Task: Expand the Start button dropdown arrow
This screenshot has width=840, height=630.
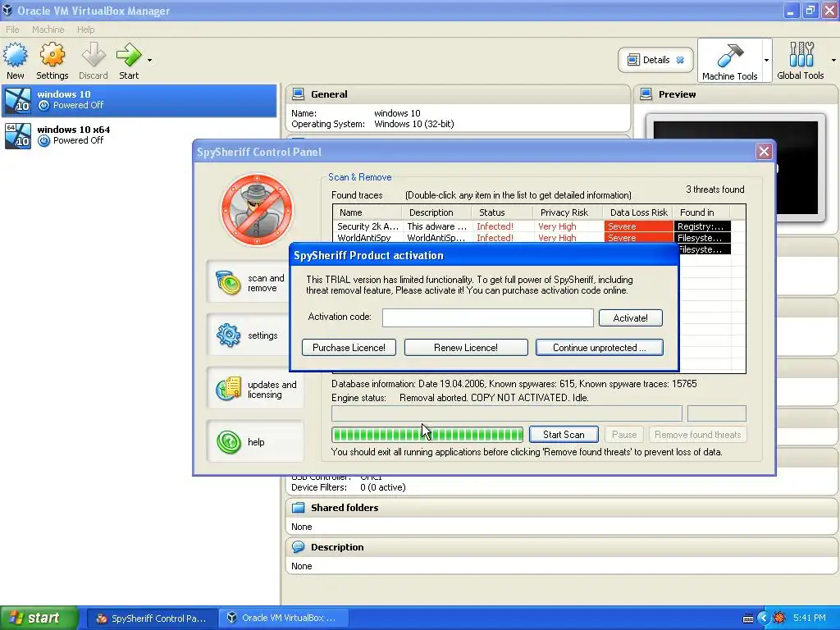Action: pos(149,60)
